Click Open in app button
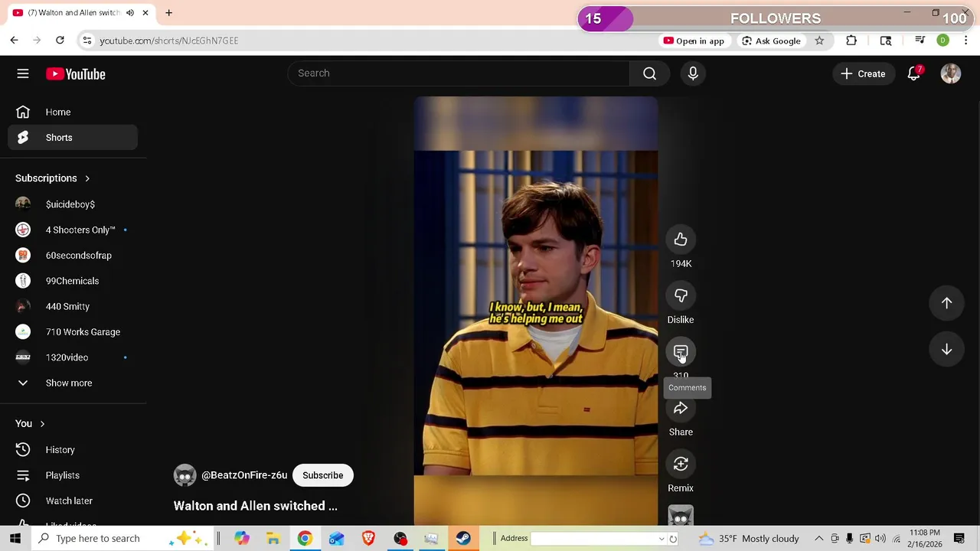Viewport: 980px width, 551px height. tap(694, 41)
